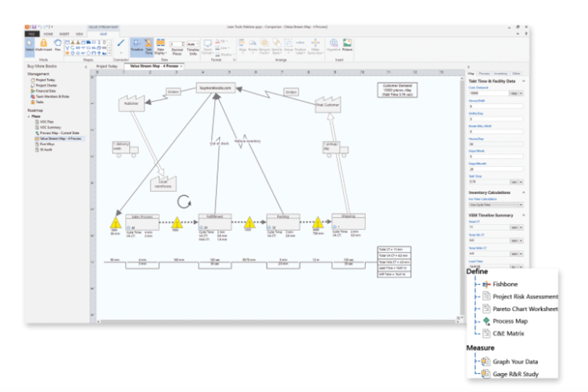Add a Hyperlink from the Insert group
Screen dimensions: 588x392
click(x=334, y=45)
